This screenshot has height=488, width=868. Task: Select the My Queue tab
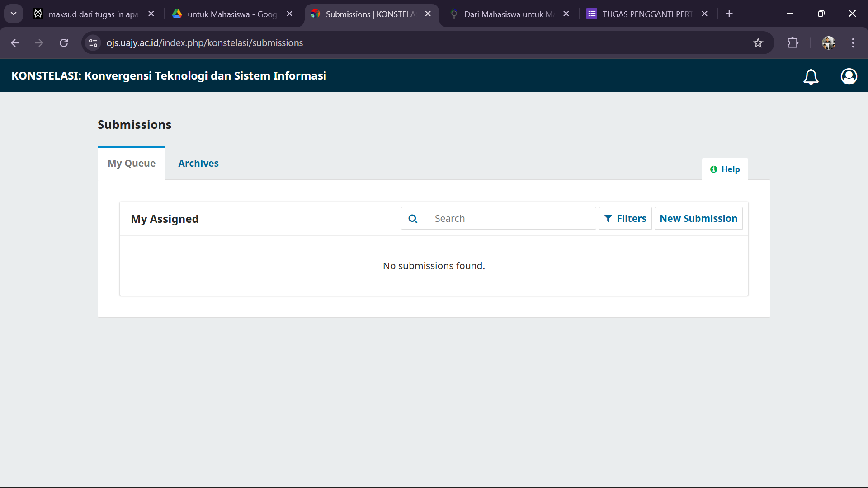(x=132, y=164)
